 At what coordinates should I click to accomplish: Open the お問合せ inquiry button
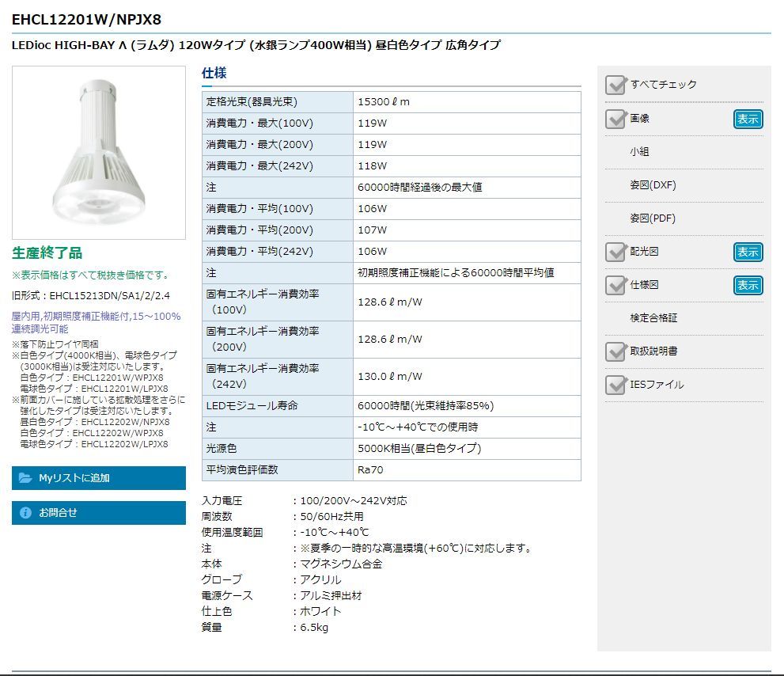point(99,513)
